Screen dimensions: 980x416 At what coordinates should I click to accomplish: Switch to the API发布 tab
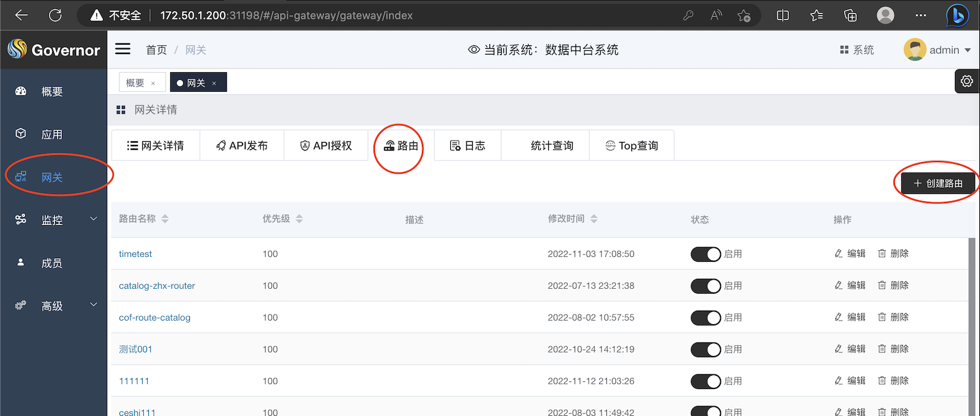click(242, 146)
